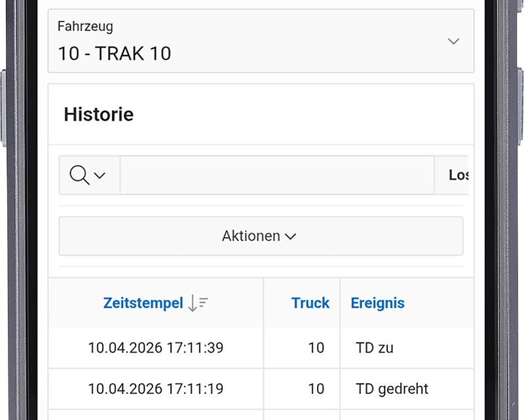Open the Truck column header
The image size is (524, 420).
[310, 303]
